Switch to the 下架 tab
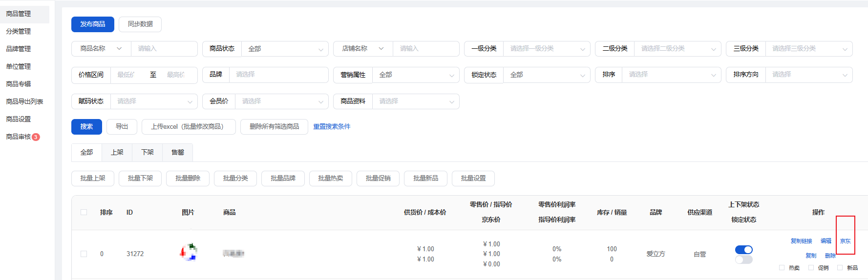 (147, 152)
